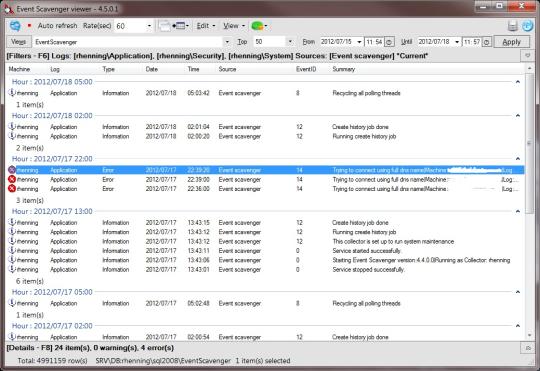Sort by Summary column header
Viewport: 540px width, 371px height.
[x=344, y=69]
